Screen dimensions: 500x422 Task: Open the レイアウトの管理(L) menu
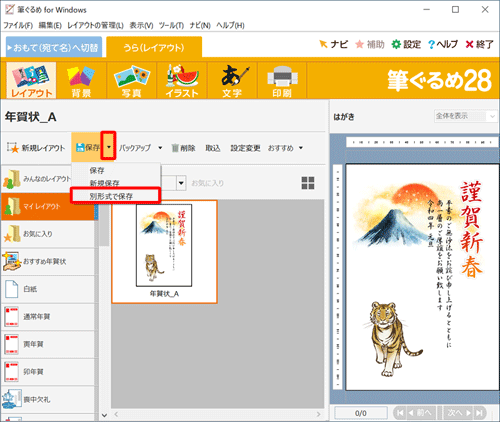pos(95,25)
